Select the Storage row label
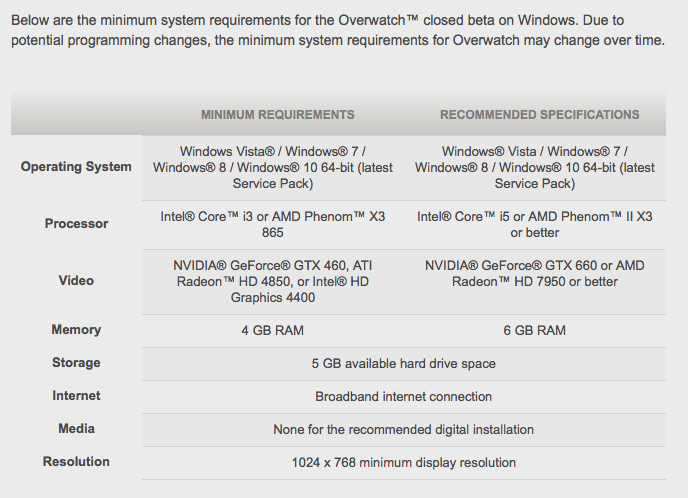 [x=76, y=363]
